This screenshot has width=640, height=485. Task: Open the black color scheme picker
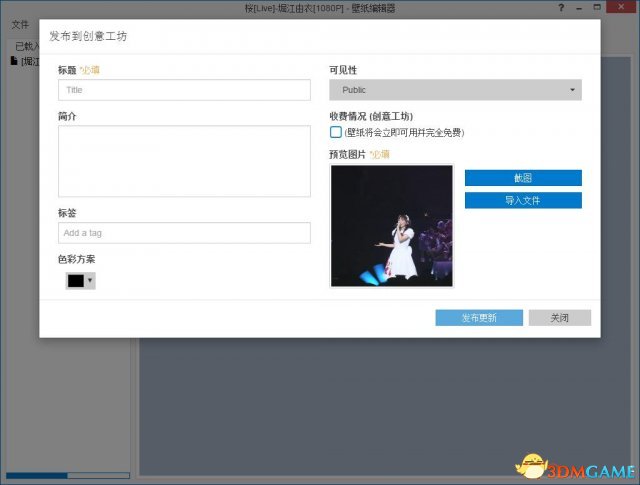point(80,280)
